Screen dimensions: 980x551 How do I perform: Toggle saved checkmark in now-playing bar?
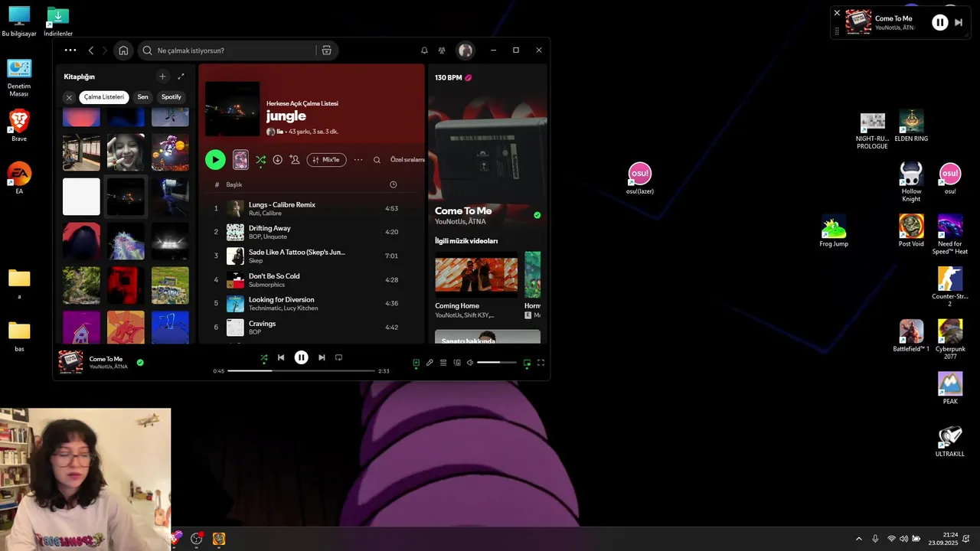point(140,362)
